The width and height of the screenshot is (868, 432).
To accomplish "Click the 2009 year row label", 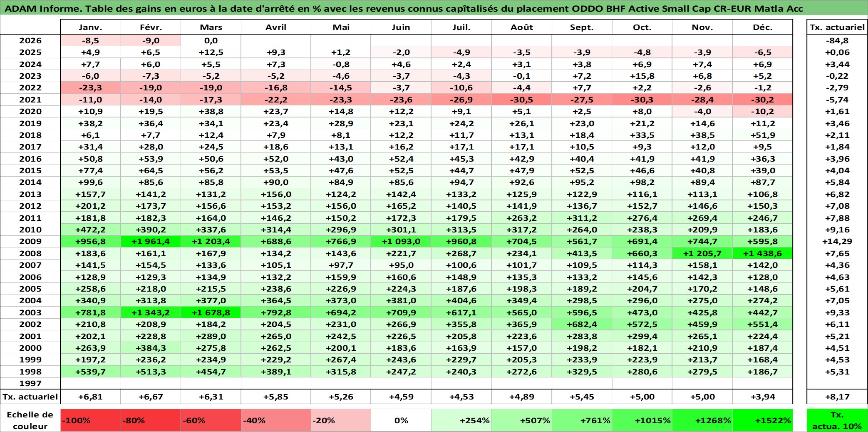I will [30, 242].
